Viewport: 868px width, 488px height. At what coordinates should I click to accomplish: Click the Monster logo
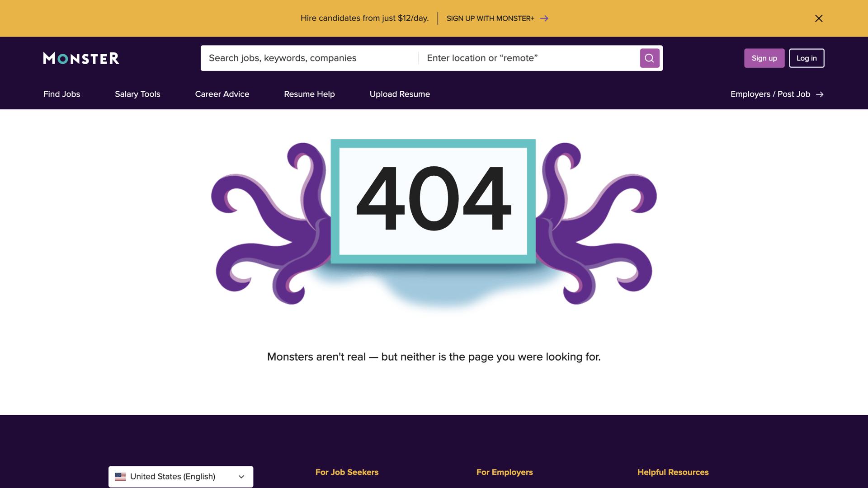click(x=81, y=58)
